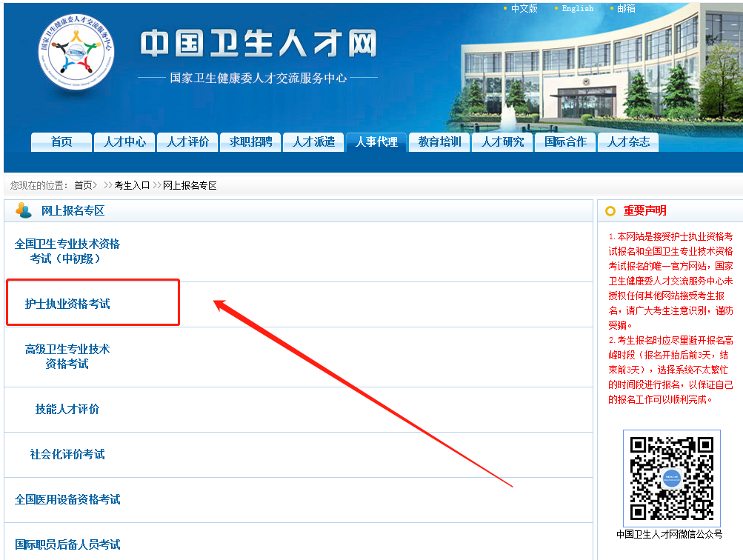Scan the 中国卫生人才网微信公众号 QR code image
Screen dimensions: 743x560
pyautogui.click(x=671, y=478)
